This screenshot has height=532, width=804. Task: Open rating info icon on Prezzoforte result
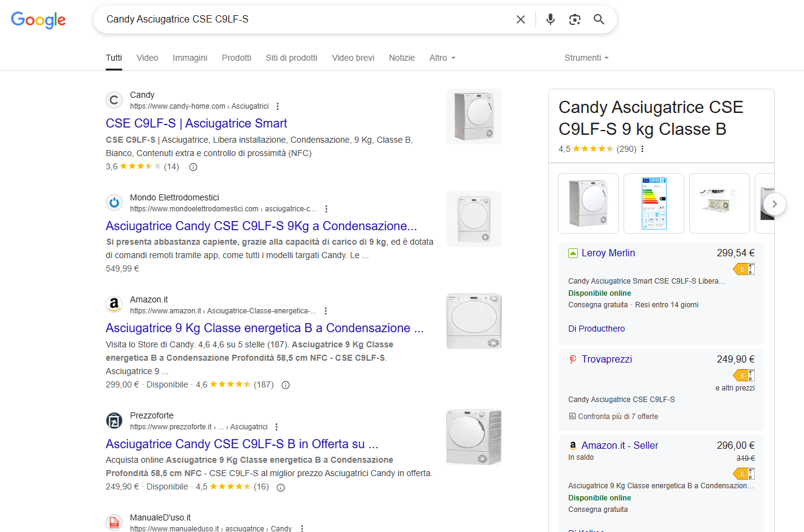(x=280, y=487)
